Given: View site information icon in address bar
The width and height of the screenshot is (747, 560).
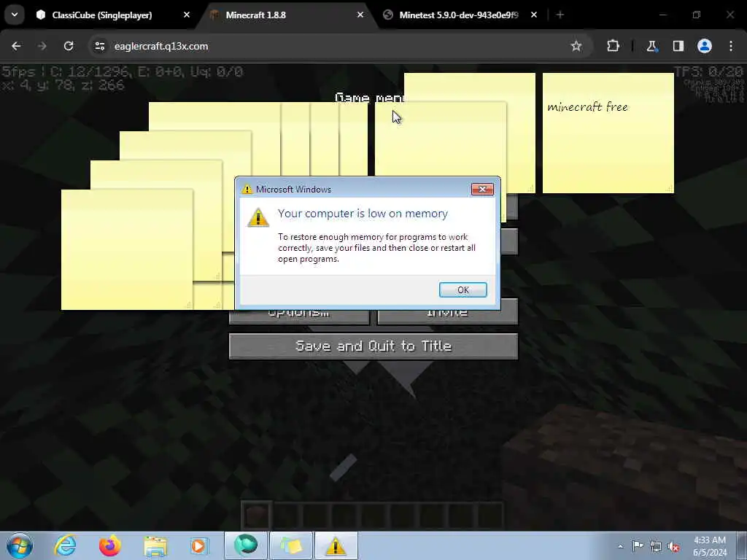Looking at the screenshot, I should 99,46.
